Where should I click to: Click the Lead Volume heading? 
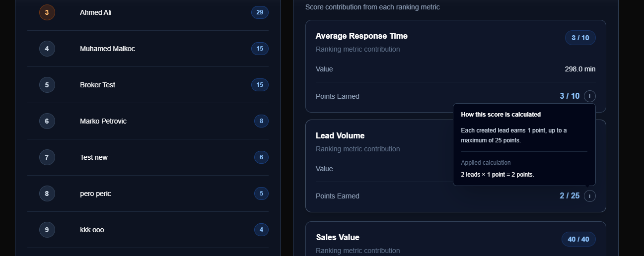[340, 135]
